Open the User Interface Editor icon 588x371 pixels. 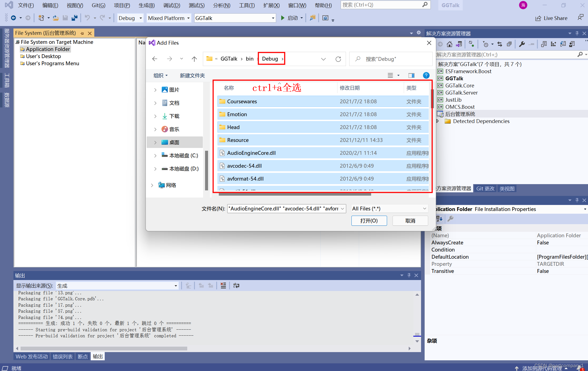coord(572,44)
